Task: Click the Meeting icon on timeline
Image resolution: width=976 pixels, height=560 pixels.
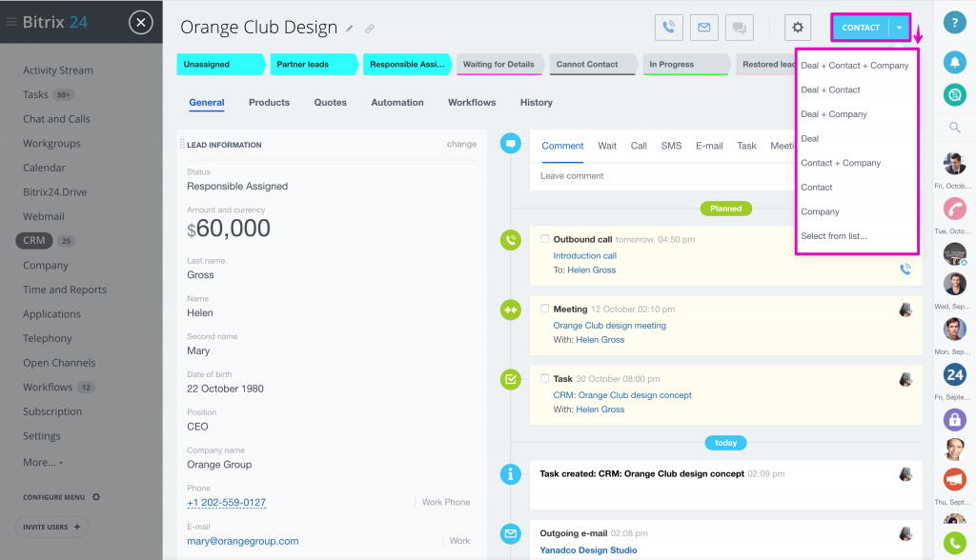Action: pos(511,310)
